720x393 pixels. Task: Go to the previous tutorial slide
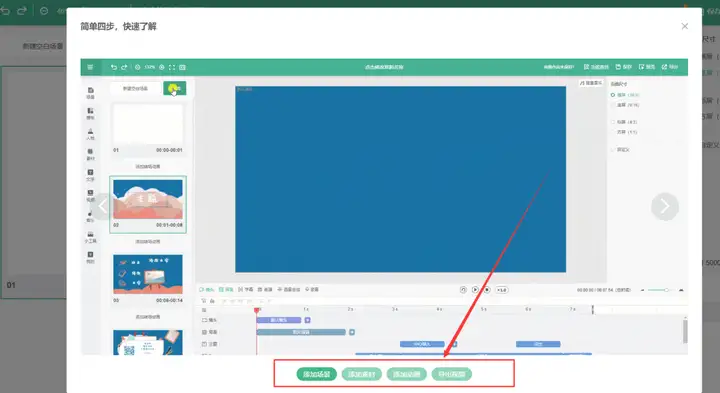pos(103,207)
